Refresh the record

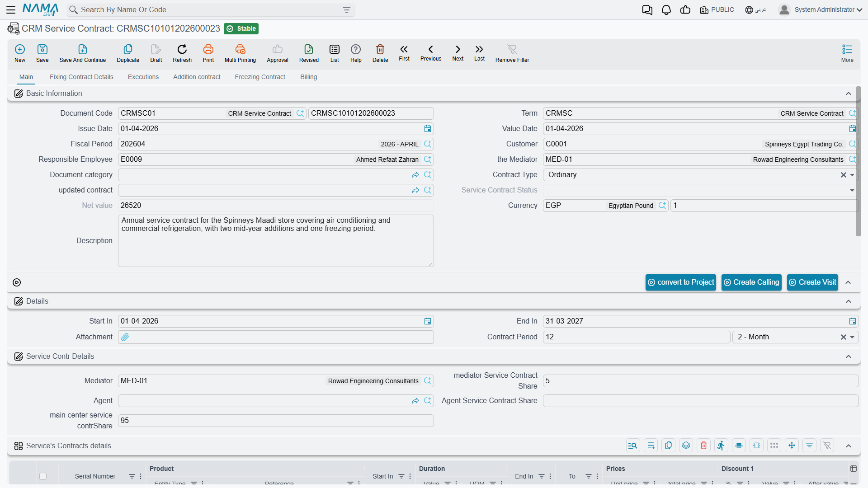pos(182,53)
